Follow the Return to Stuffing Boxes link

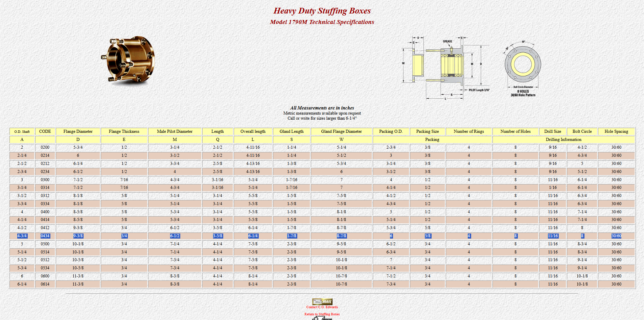pyautogui.click(x=322, y=314)
